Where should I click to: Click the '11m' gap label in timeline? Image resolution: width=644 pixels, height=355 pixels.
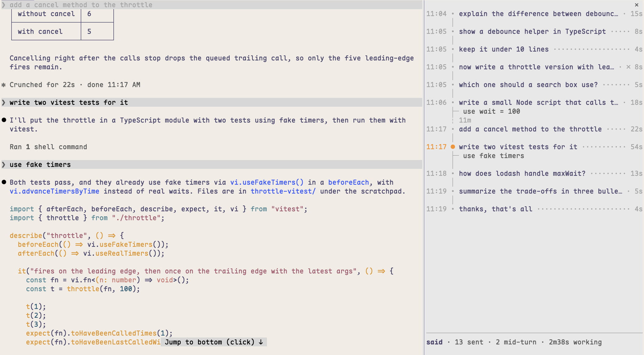pyautogui.click(x=465, y=120)
